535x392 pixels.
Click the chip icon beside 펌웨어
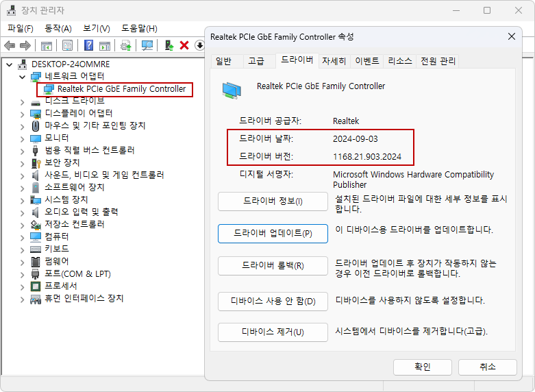[x=36, y=262]
